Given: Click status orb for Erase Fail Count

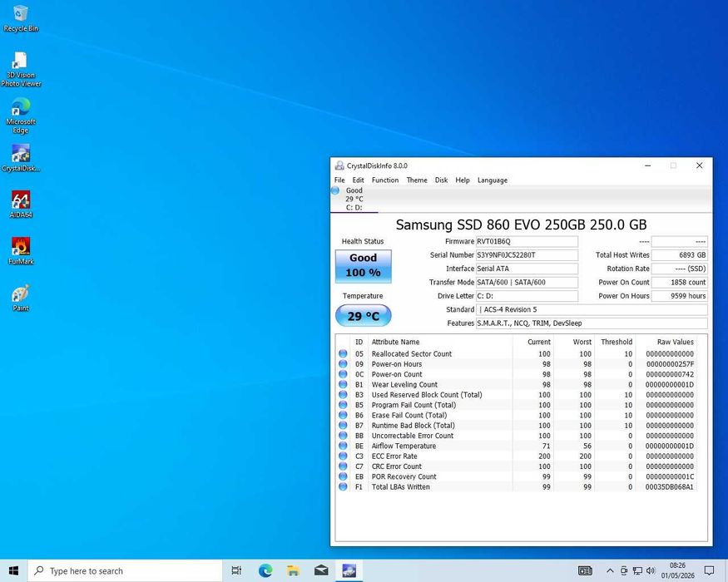Looking at the screenshot, I should (x=343, y=415).
